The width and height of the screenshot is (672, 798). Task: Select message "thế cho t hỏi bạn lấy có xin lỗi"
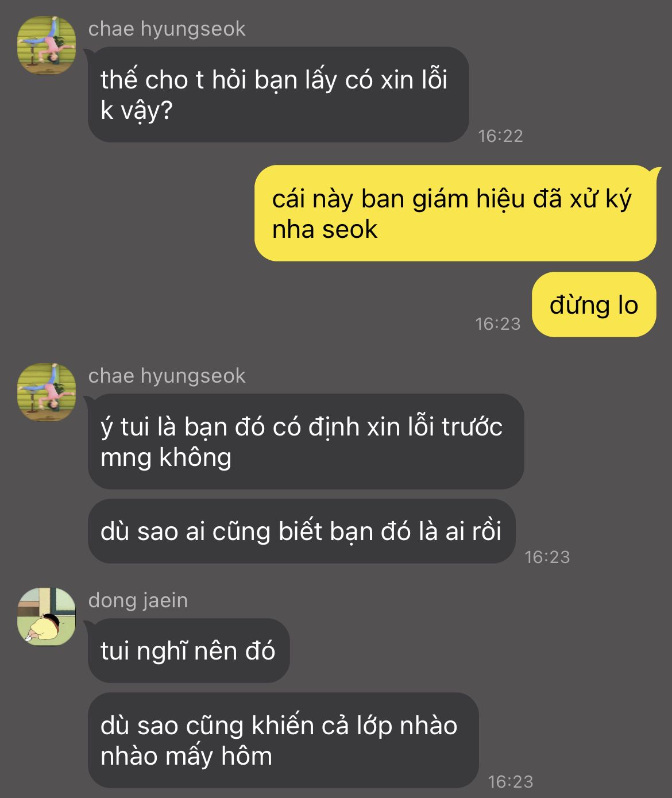(278, 95)
